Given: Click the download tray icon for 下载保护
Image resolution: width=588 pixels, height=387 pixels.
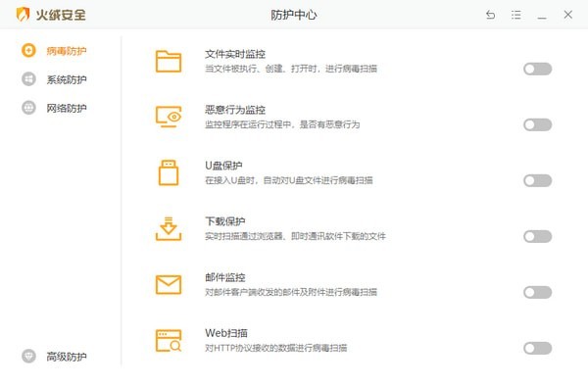Looking at the screenshot, I should coord(169,228).
